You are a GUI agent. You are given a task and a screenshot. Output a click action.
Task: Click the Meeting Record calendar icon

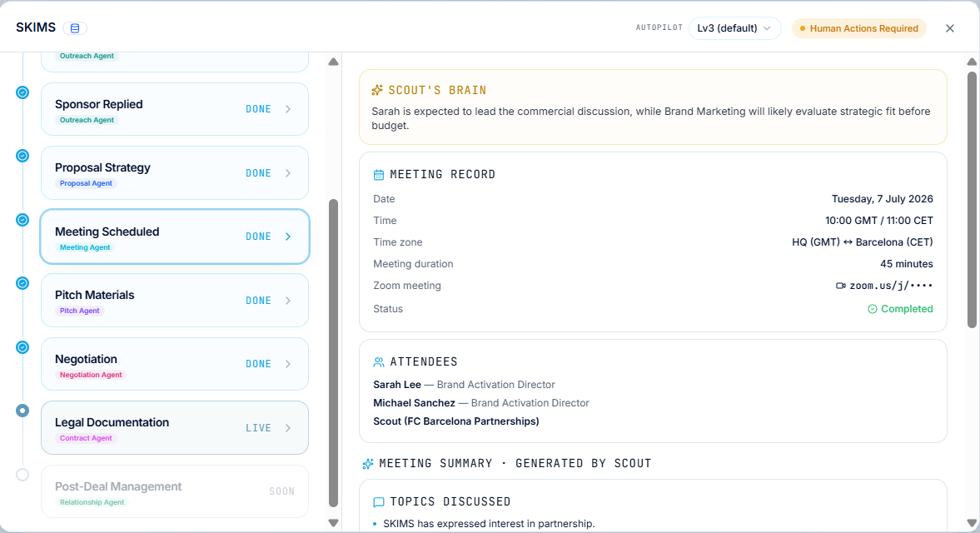(x=379, y=175)
